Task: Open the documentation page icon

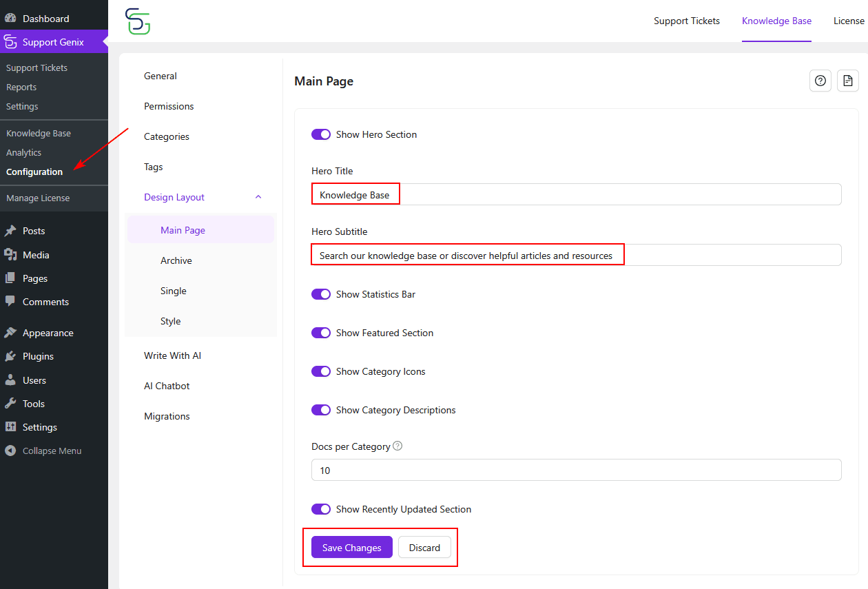Action: [848, 81]
